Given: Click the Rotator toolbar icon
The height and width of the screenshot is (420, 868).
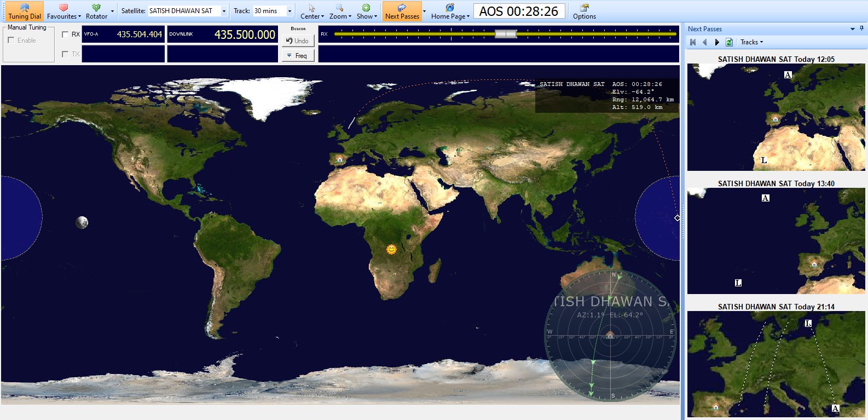Looking at the screenshot, I should pos(96,11).
